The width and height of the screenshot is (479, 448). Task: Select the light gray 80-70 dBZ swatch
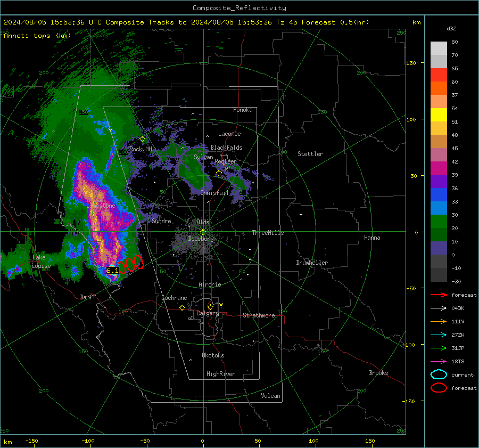point(439,48)
